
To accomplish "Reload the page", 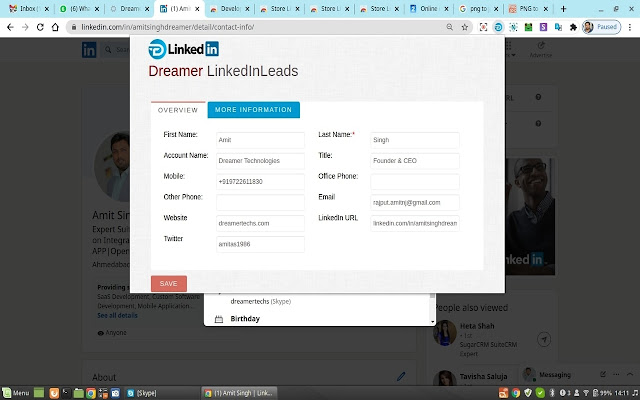I will coord(40,27).
